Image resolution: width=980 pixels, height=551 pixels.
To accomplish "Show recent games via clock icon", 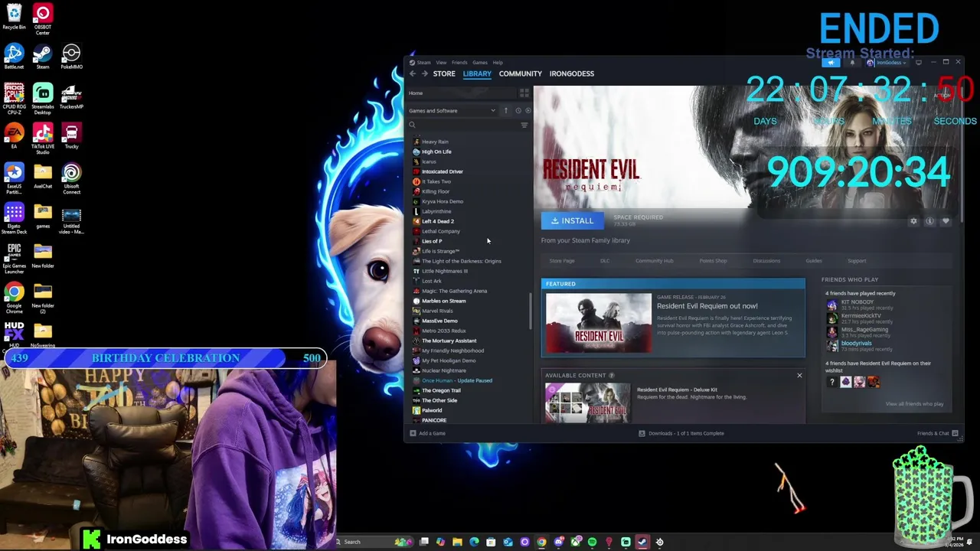I will [x=518, y=110].
